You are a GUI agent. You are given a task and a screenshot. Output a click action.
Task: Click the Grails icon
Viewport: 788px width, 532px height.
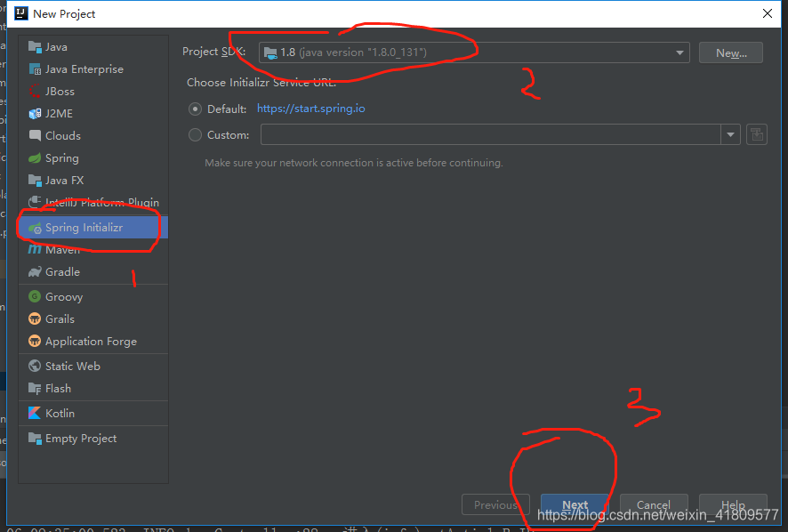coord(35,318)
